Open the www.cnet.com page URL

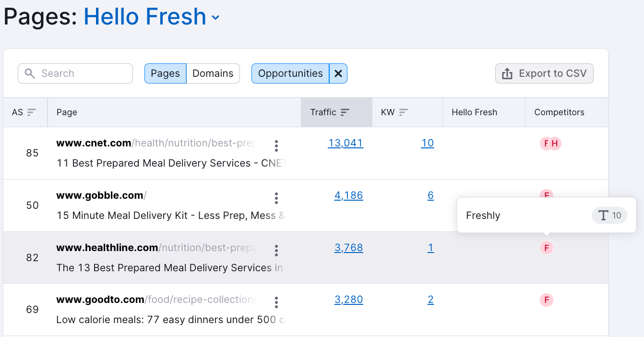tap(156, 143)
